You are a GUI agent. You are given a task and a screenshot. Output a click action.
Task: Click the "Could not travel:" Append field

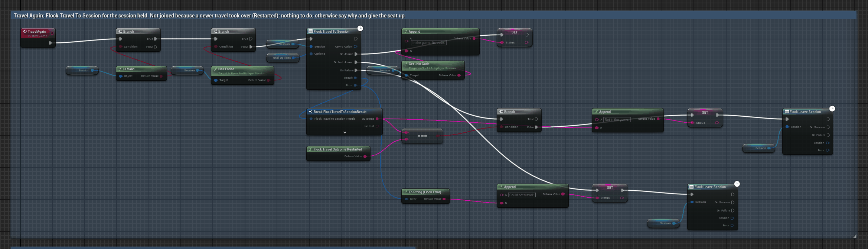click(522, 195)
